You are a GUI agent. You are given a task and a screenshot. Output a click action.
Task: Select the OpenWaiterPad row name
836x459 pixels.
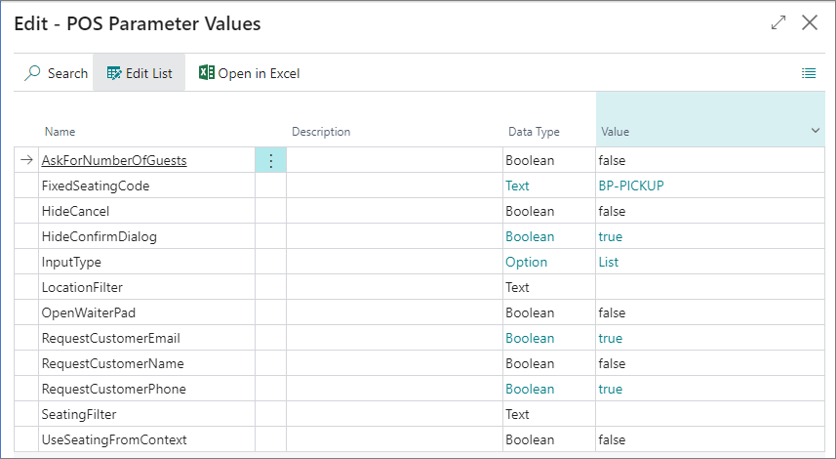89,313
